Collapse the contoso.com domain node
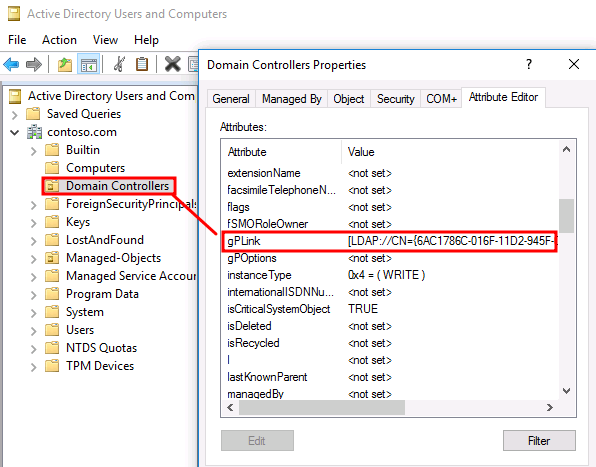596x467 pixels. [15, 132]
